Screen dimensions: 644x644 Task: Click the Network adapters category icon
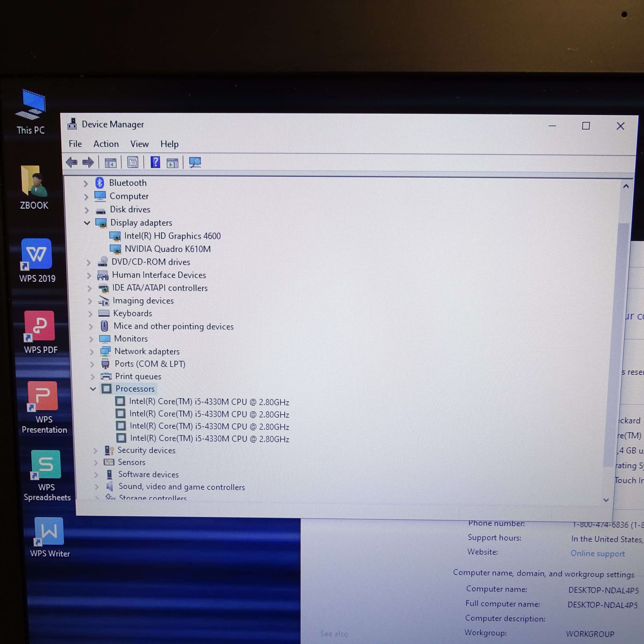pos(105,351)
